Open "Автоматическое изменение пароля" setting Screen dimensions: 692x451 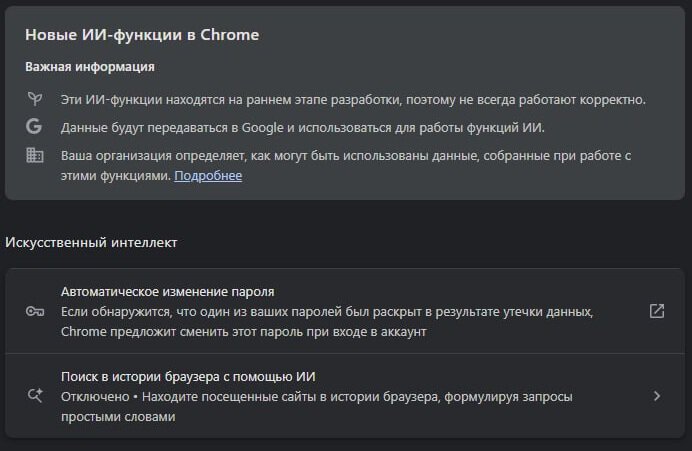pyautogui.click(x=168, y=292)
